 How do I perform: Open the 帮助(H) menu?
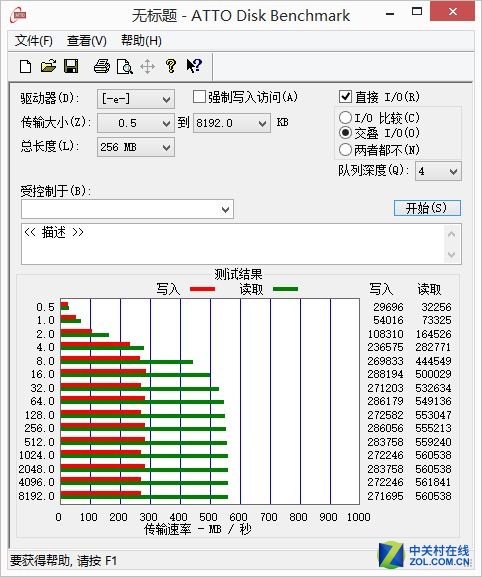[x=142, y=40]
